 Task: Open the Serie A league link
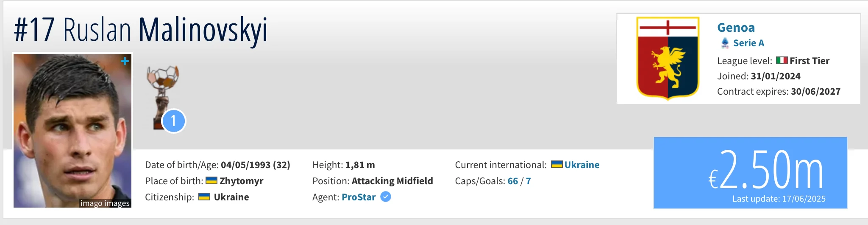click(748, 43)
